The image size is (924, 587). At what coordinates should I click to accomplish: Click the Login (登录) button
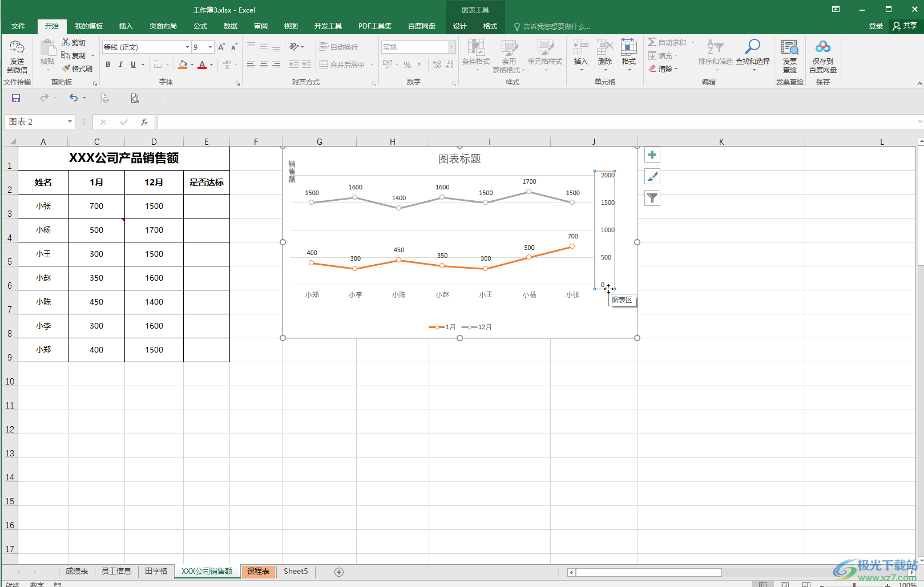click(875, 26)
